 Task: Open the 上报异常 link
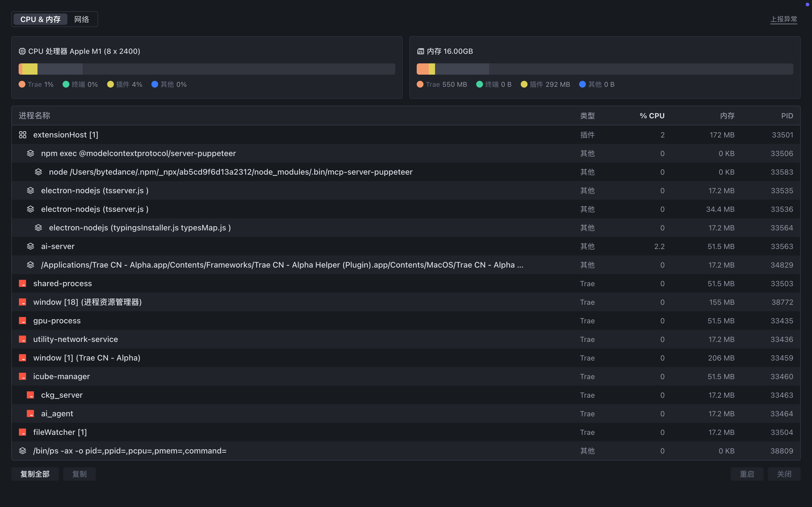click(x=784, y=19)
